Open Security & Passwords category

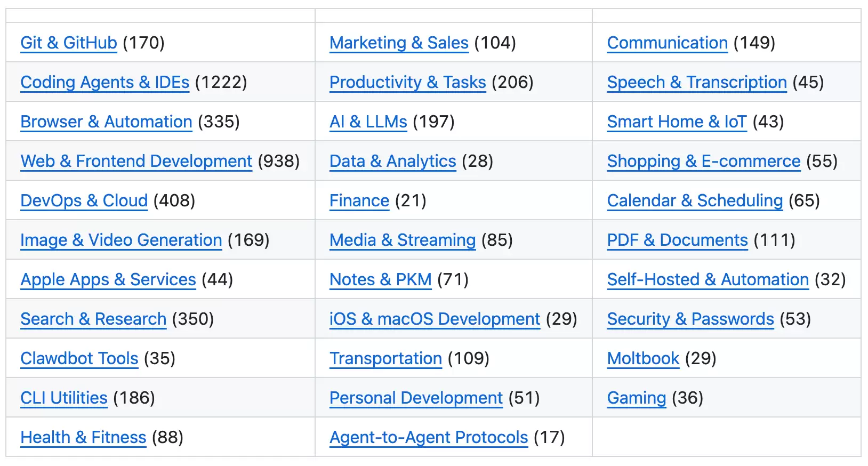click(x=690, y=319)
